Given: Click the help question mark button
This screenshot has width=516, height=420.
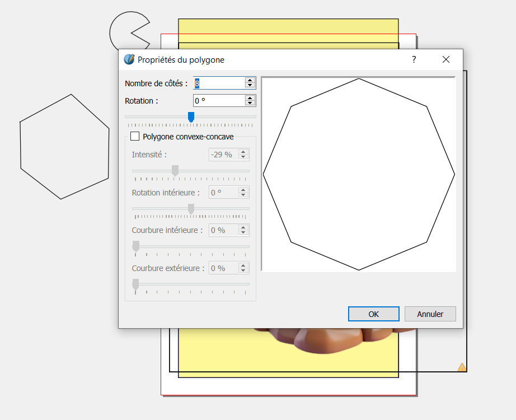Looking at the screenshot, I should [x=414, y=59].
